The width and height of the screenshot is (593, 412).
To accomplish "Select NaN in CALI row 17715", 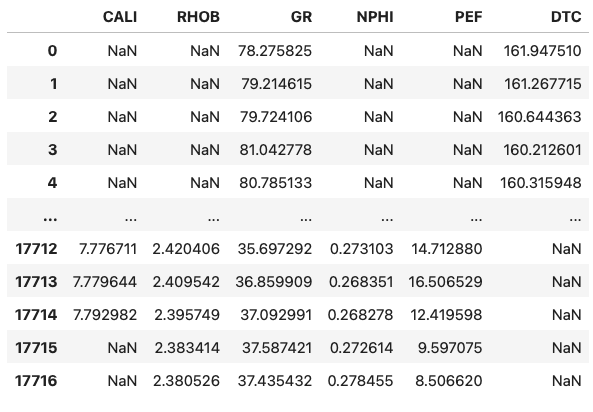I will click(122, 348).
